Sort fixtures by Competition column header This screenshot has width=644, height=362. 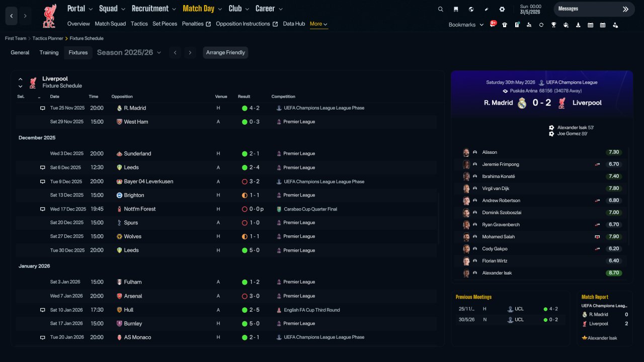click(x=283, y=97)
